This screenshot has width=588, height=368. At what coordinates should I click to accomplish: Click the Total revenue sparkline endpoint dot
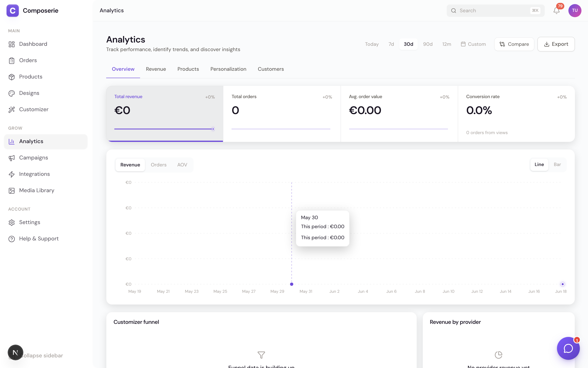coord(213,129)
